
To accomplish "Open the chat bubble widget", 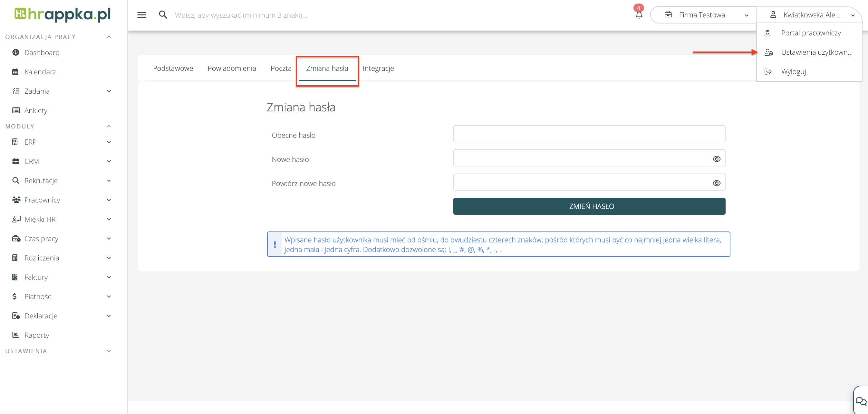I will pyautogui.click(x=860, y=401).
